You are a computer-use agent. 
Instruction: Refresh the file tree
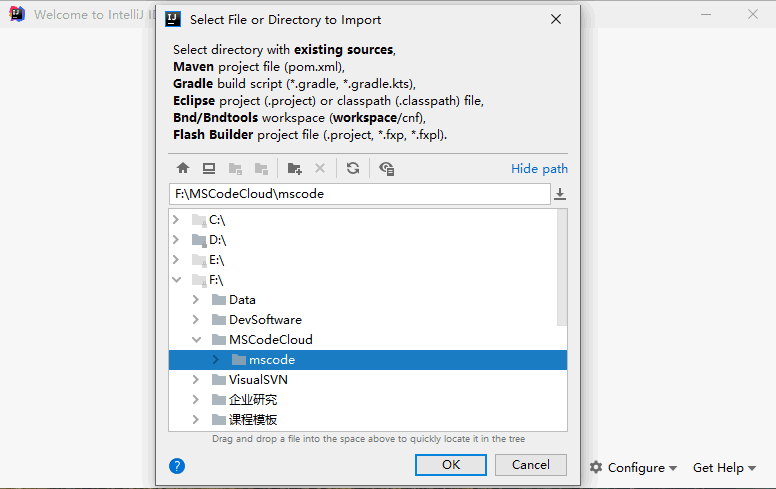click(x=353, y=169)
